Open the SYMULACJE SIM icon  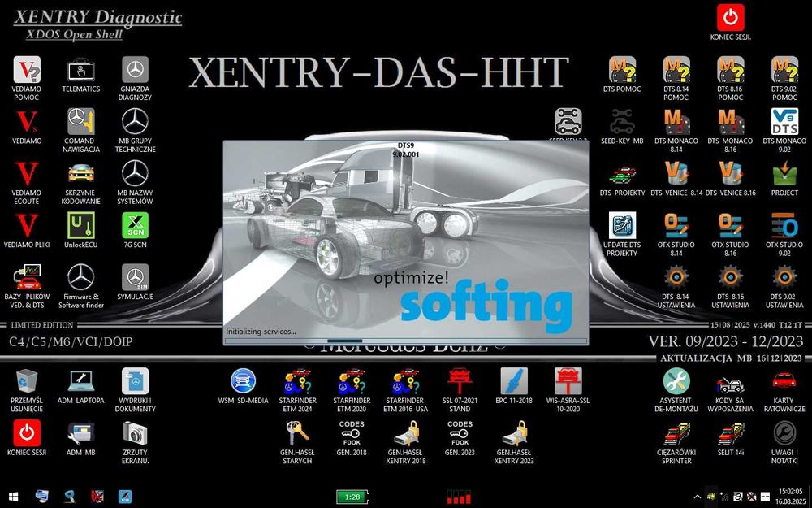tap(135, 277)
